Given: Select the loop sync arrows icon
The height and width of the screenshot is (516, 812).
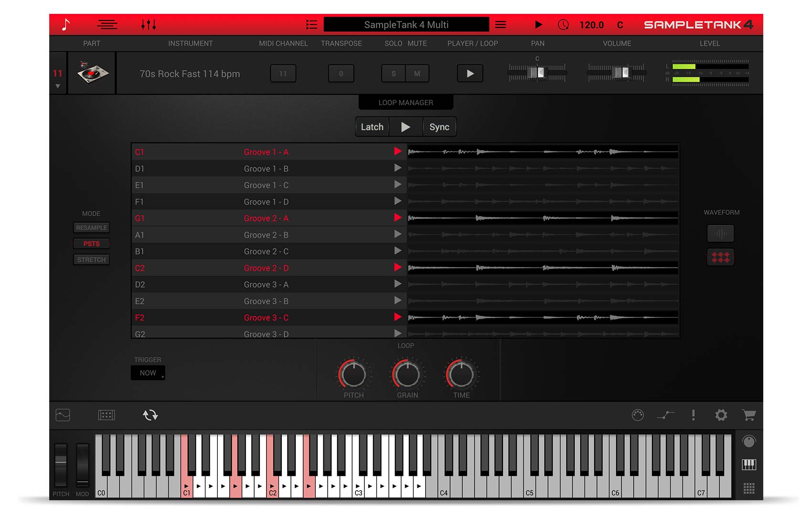Looking at the screenshot, I should pyautogui.click(x=150, y=415).
